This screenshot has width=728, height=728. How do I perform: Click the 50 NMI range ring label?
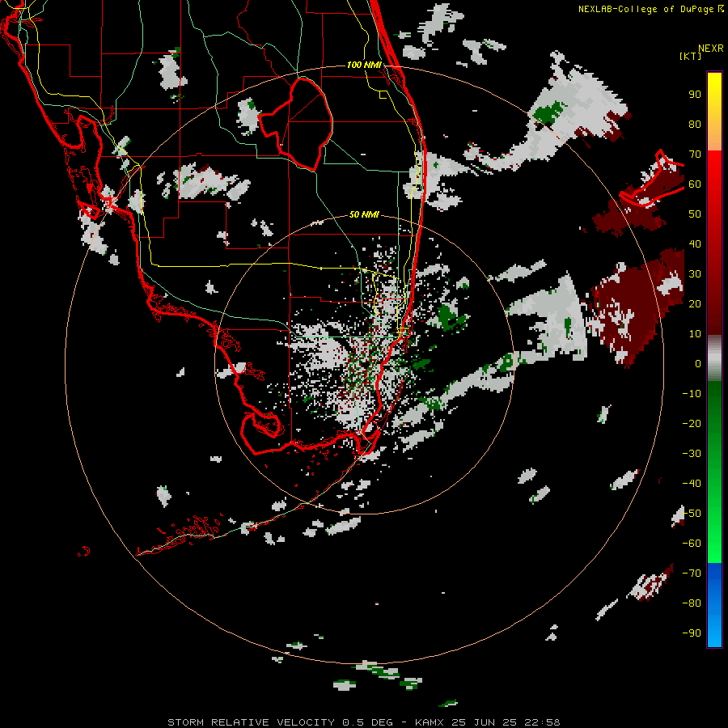coord(364,214)
